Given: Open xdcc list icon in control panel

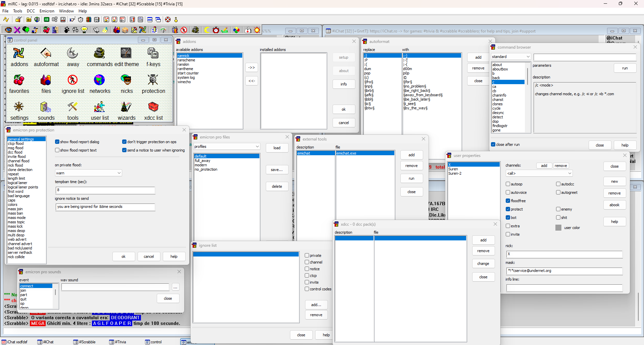Looking at the screenshot, I should click(x=153, y=111).
